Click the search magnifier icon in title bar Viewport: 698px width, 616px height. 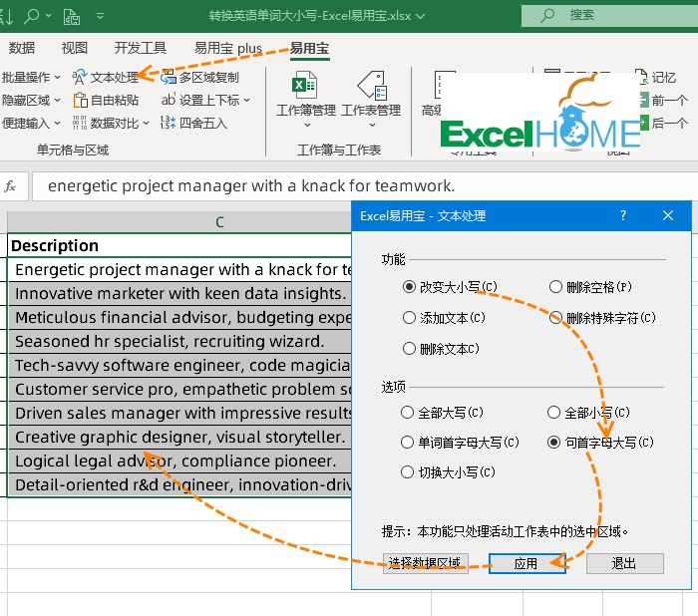tap(31, 16)
